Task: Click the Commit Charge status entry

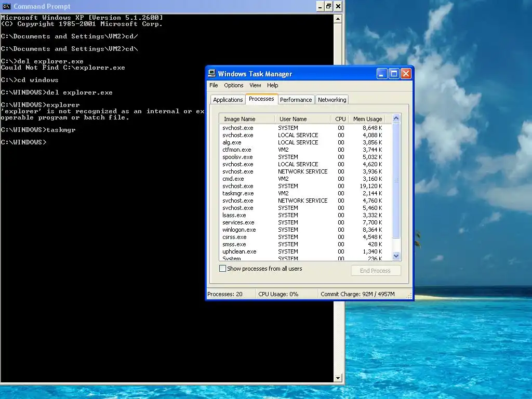Action: 362,294
